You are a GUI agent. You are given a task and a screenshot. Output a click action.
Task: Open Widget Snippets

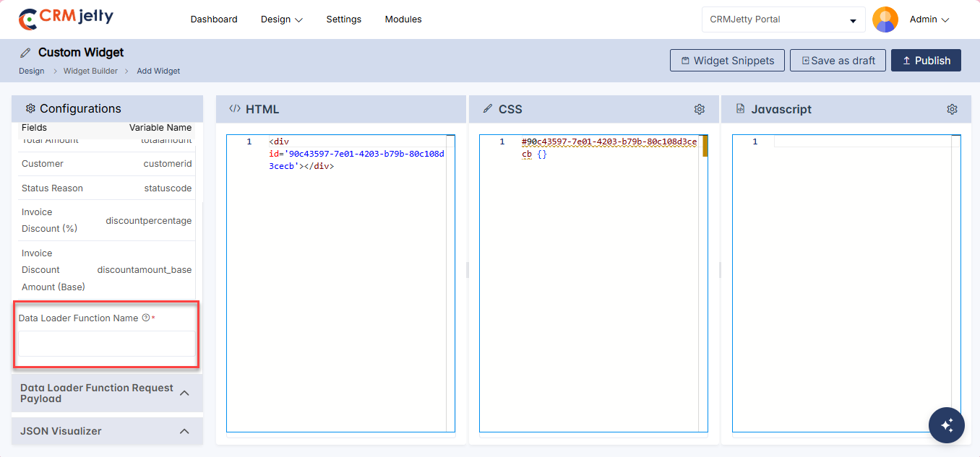tap(726, 61)
